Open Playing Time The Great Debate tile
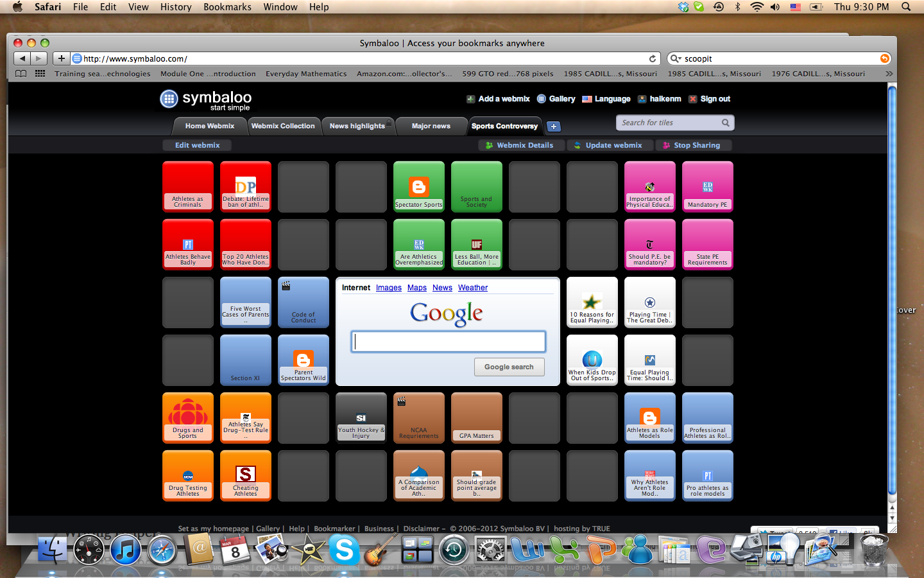924x578 pixels. (x=650, y=302)
